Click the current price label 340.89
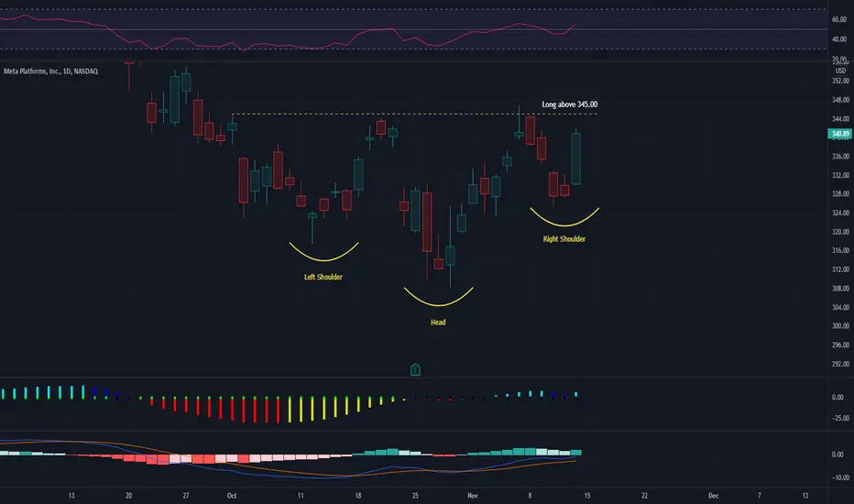The image size is (854, 504). coord(840,134)
